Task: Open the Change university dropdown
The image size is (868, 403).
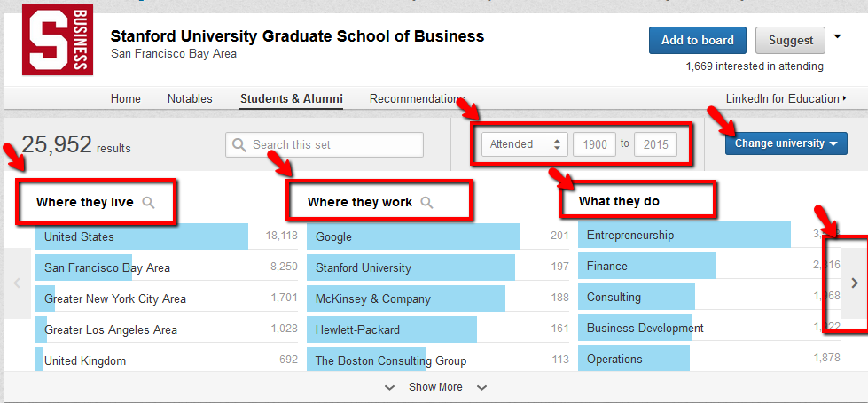Action: (x=786, y=143)
